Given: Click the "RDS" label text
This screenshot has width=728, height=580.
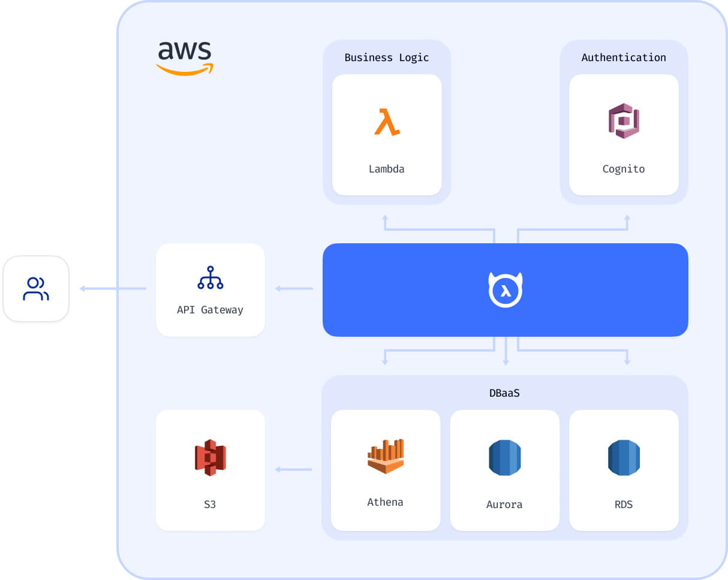Looking at the screenshot, I should (624, 505).
